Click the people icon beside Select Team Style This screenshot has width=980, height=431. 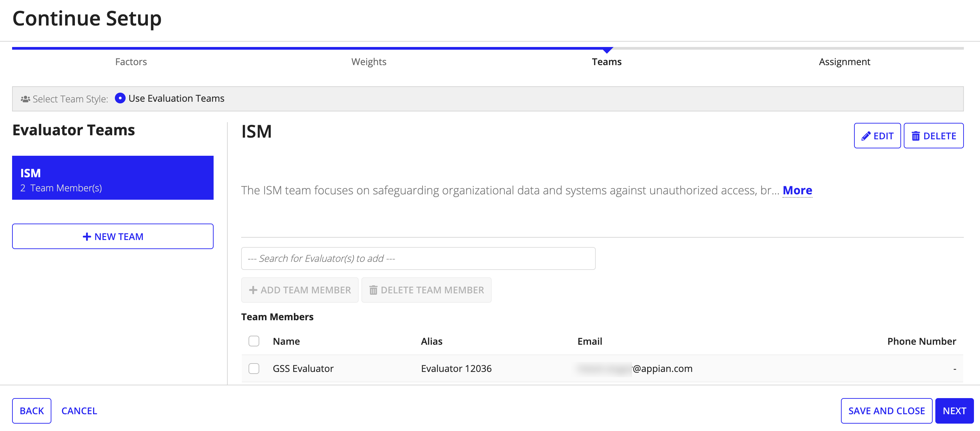click(26, 99)
